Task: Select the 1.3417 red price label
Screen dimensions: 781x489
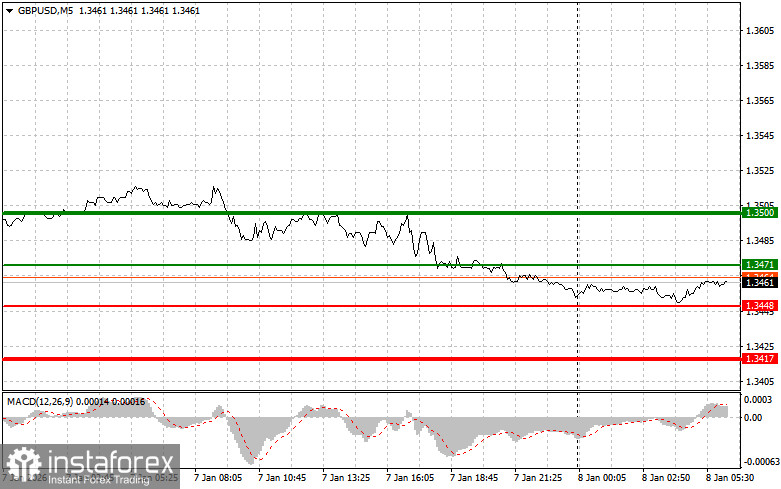Action: tap(760, 359)
